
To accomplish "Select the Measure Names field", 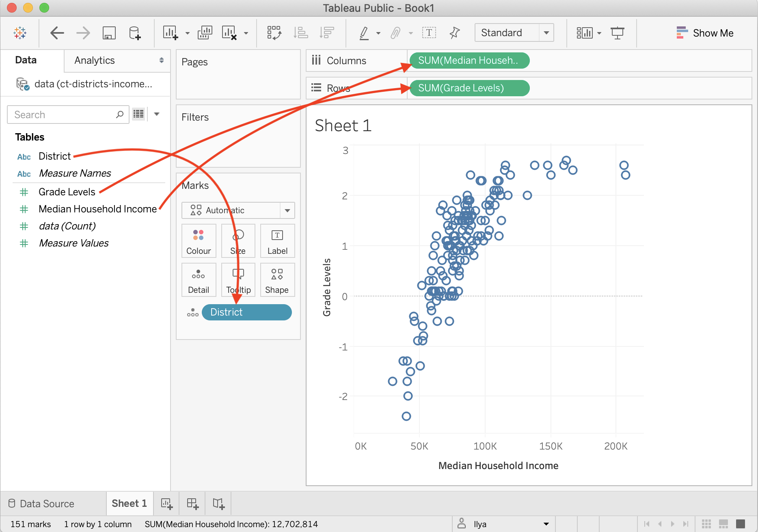I will pos(75,173).
